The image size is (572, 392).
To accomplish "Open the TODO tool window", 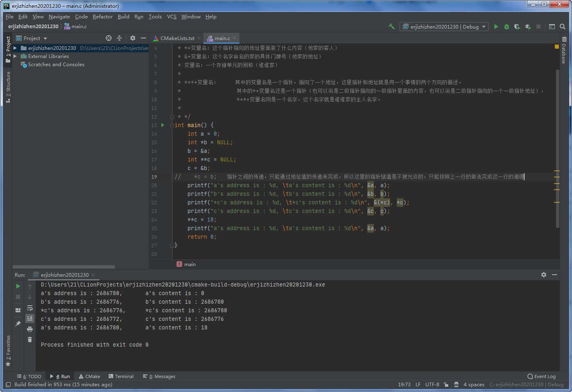I will pyautogui.click(x=29, y=376).
